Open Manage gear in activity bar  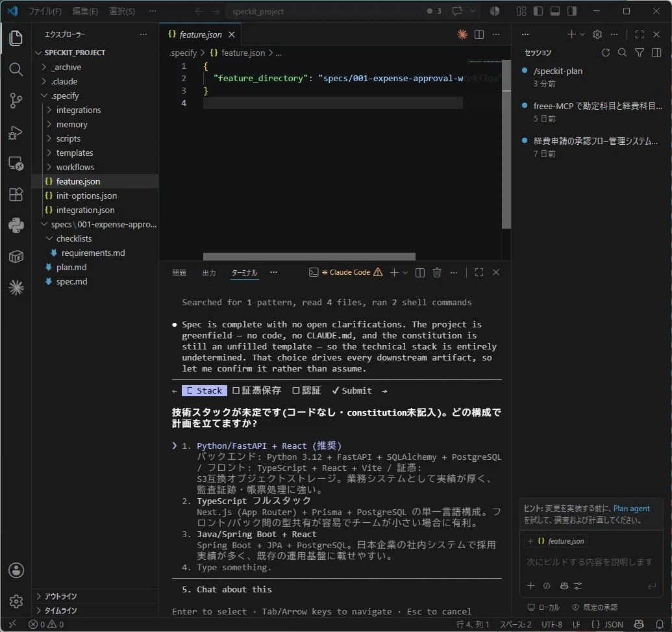click(x=16, y=601)
